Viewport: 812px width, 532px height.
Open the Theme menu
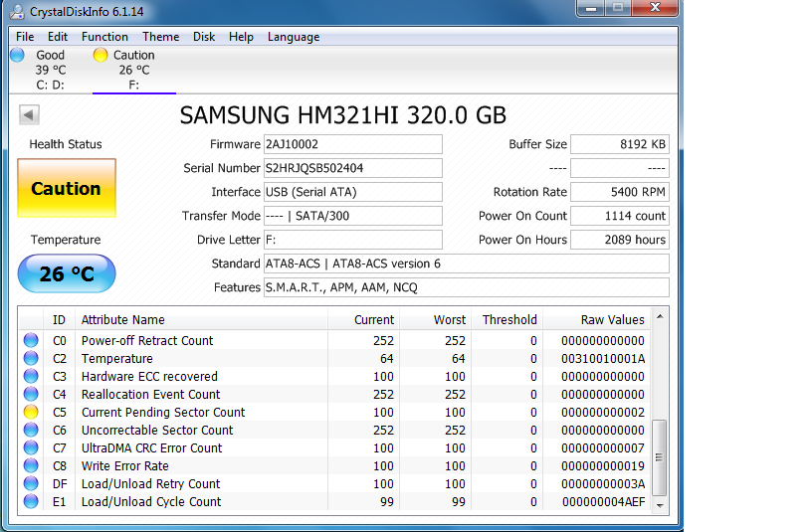point(160,37)
